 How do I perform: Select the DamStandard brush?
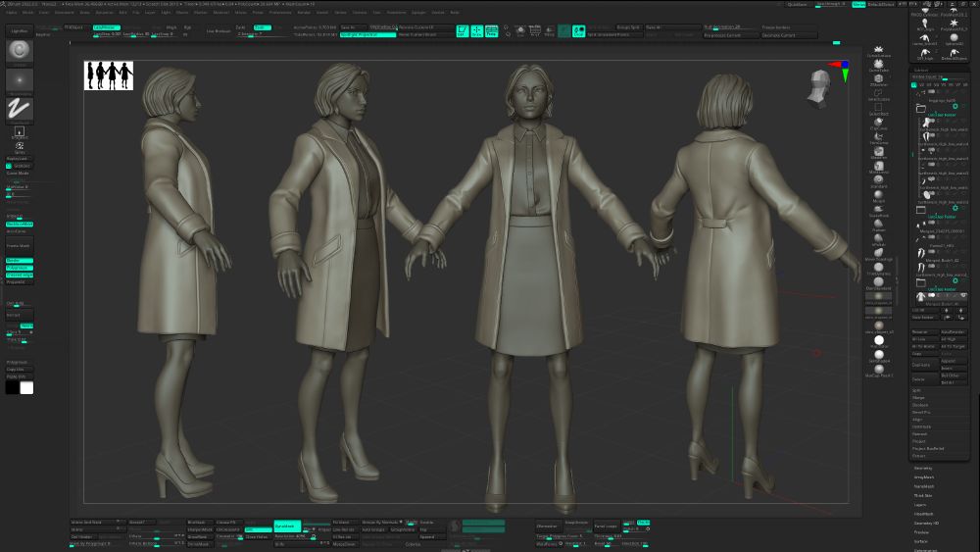tap(878, 283)
